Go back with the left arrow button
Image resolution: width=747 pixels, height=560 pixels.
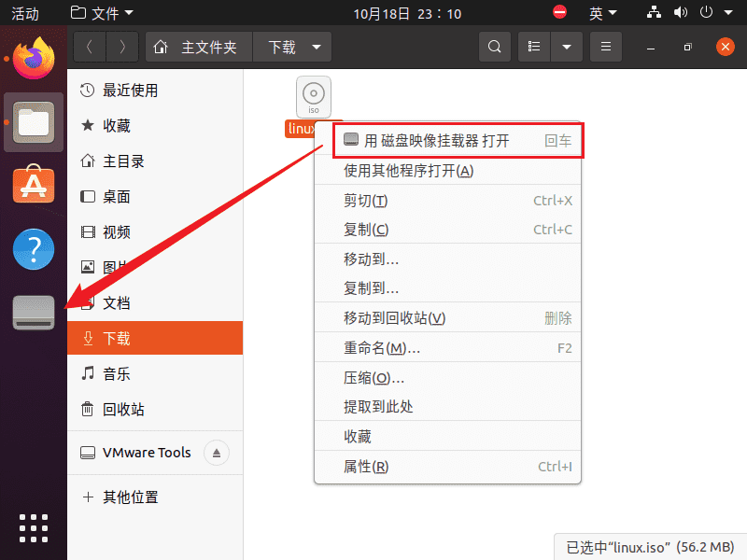click(90, 47)
